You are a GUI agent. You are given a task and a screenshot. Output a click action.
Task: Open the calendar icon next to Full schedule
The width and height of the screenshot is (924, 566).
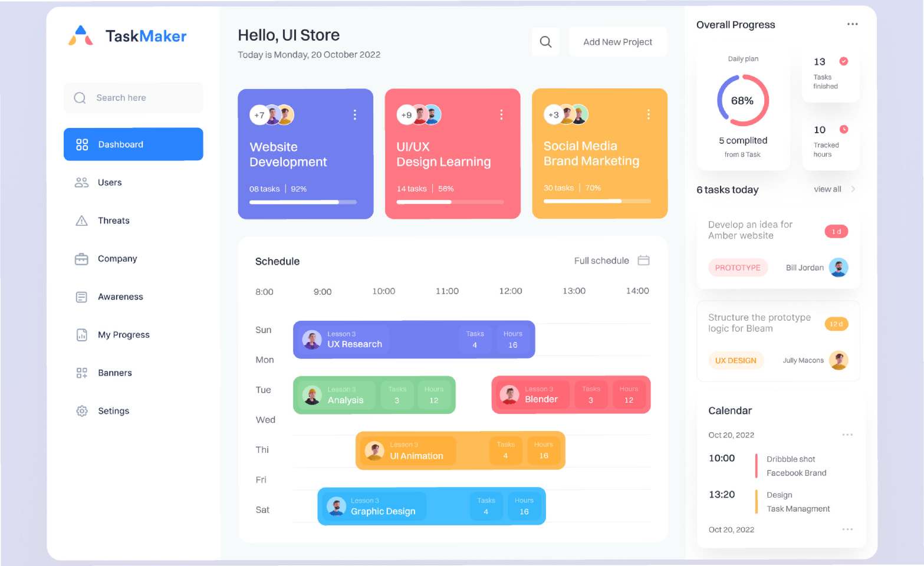pos(643,261)
